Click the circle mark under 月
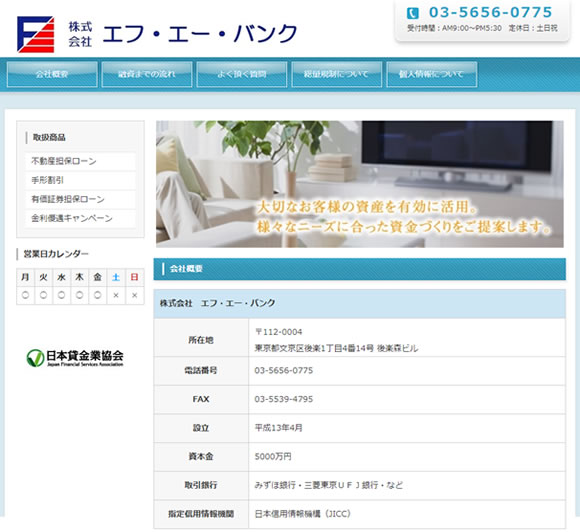Screen dimensions: 580x532 pos(25,295)
